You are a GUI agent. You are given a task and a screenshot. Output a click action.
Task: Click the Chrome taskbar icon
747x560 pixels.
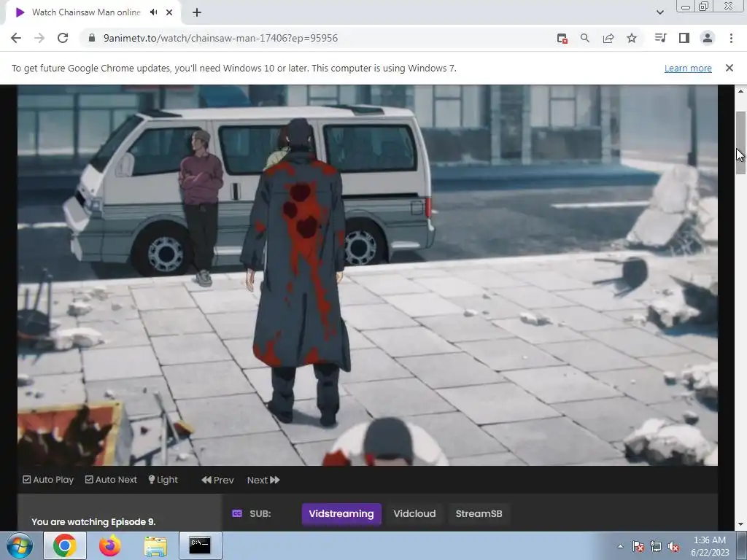65,545
